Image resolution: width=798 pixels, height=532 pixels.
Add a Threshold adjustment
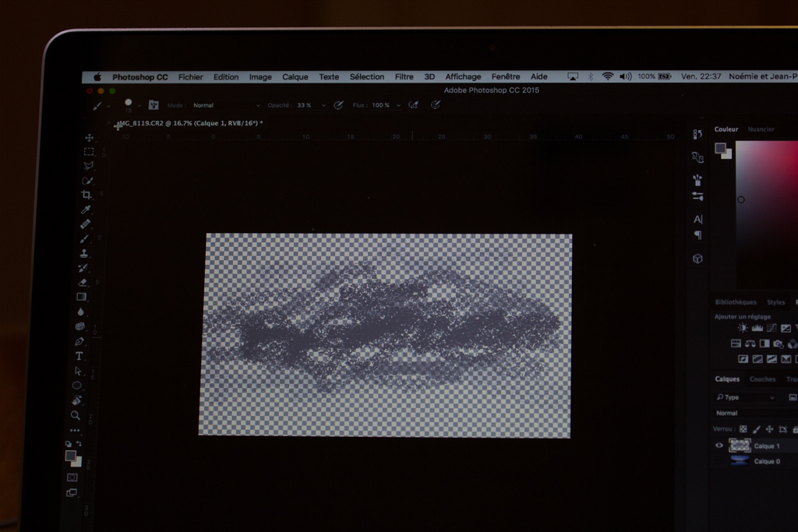coord(772,359)
